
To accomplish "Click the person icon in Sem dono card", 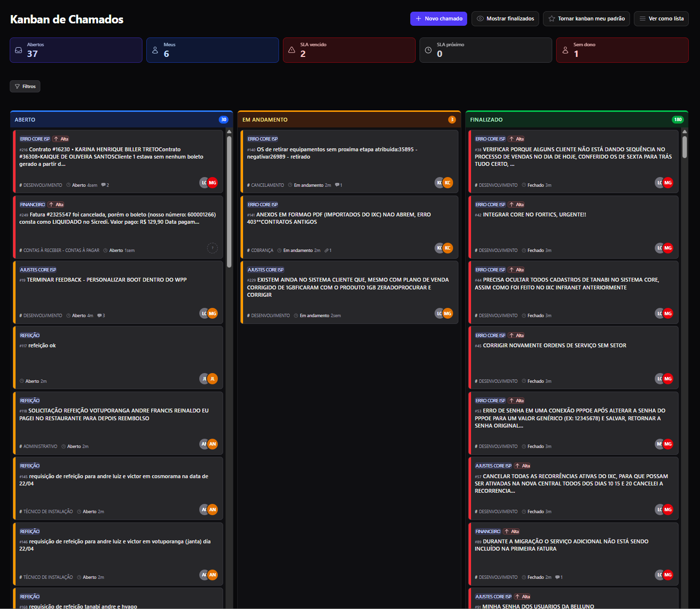I will pos(565,50).
